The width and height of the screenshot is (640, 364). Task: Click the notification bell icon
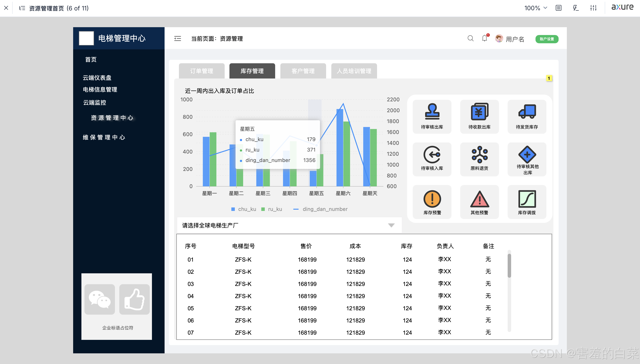[484, 38]
